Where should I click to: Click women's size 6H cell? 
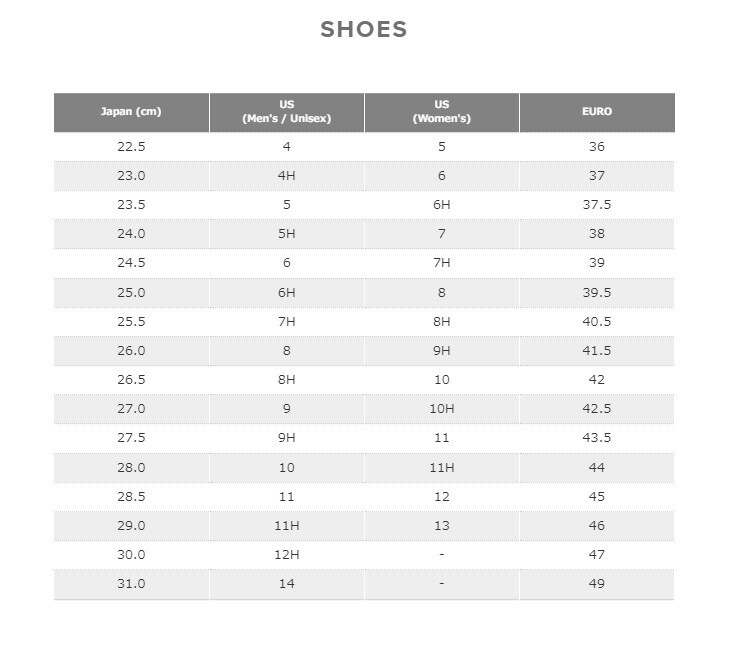click(442, 205)
